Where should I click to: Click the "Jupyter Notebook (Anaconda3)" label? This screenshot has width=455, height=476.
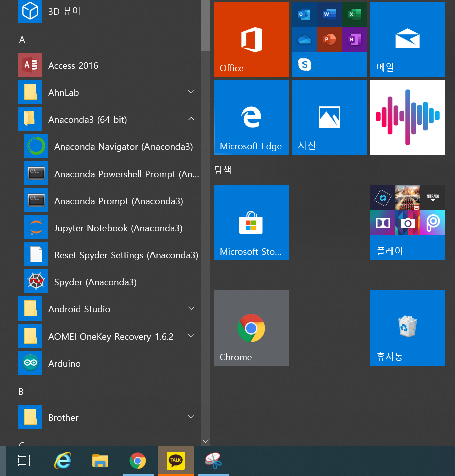(118, 228)
